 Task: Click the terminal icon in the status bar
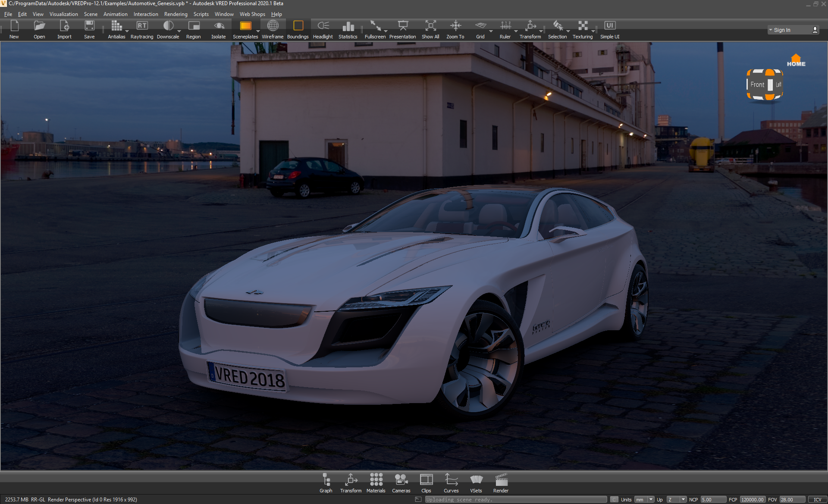pos(418,499)
